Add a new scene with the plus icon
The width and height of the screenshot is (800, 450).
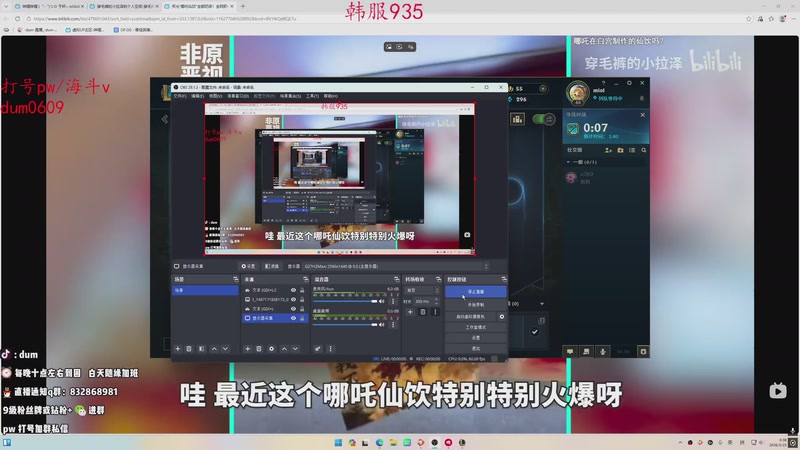[178, 349]
